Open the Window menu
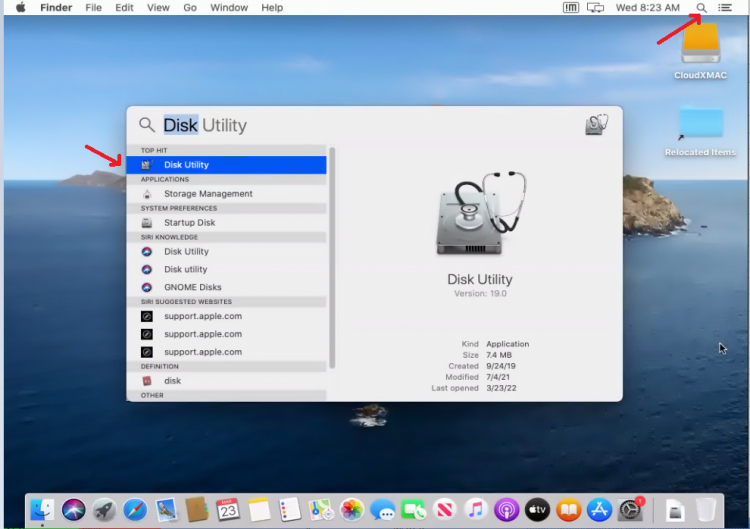Viewport: 750px width, 529px height. coord(229,8)
